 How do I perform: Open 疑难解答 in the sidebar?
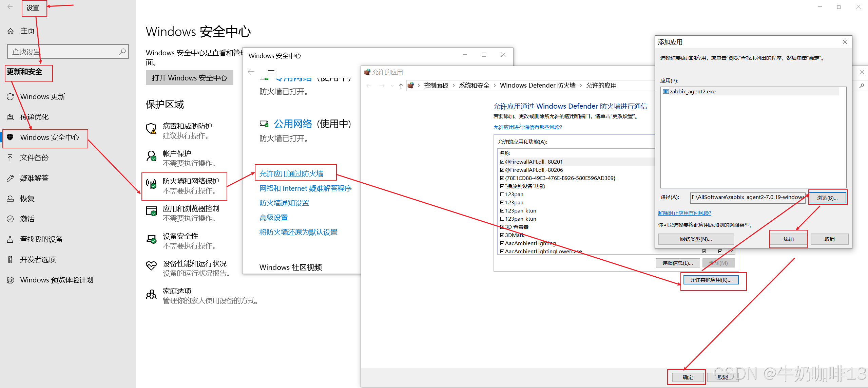[34, 178]
